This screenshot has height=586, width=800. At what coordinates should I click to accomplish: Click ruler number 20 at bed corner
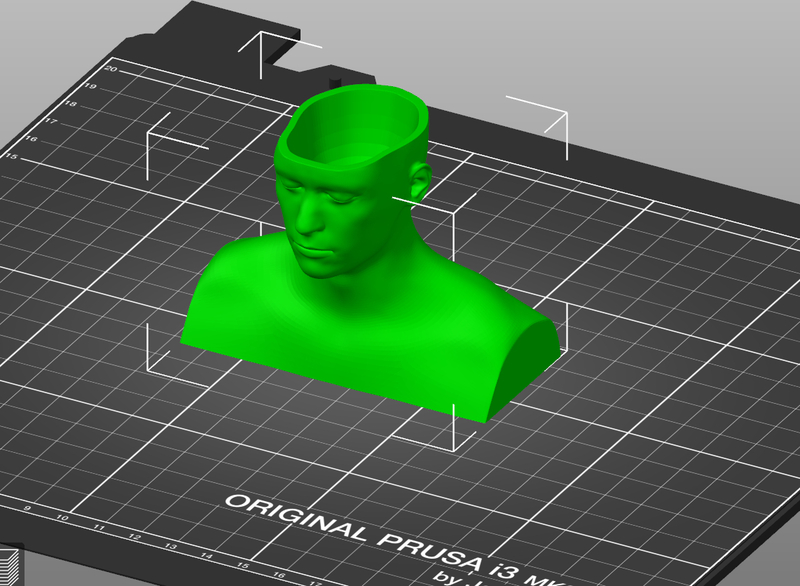pyautogui.click(x=112, y=69)
